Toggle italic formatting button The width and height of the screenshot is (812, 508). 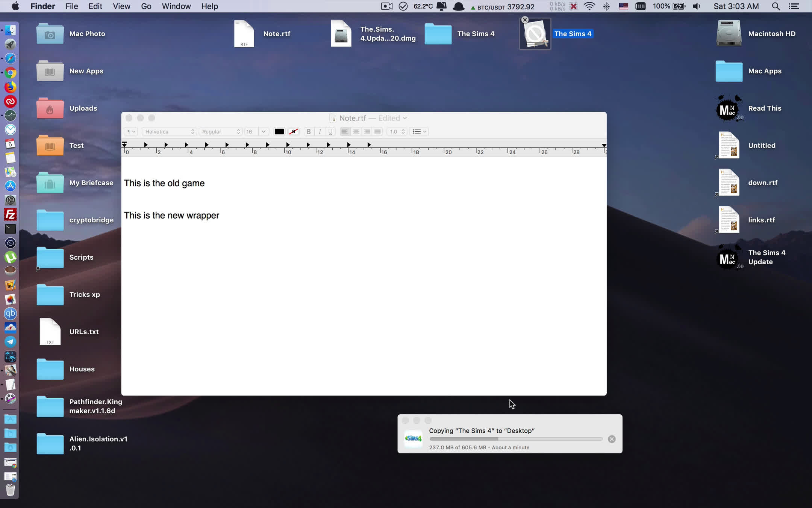click(320, 132)
